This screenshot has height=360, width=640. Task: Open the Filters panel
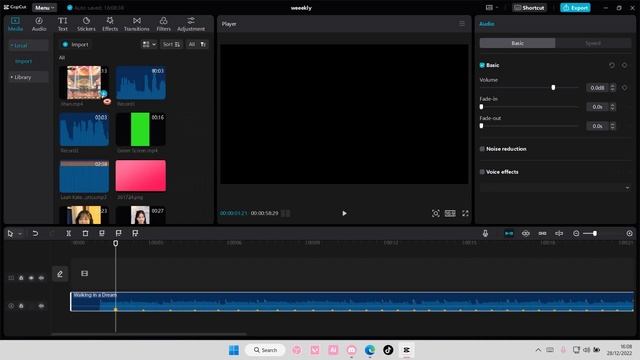pos(163,24)
